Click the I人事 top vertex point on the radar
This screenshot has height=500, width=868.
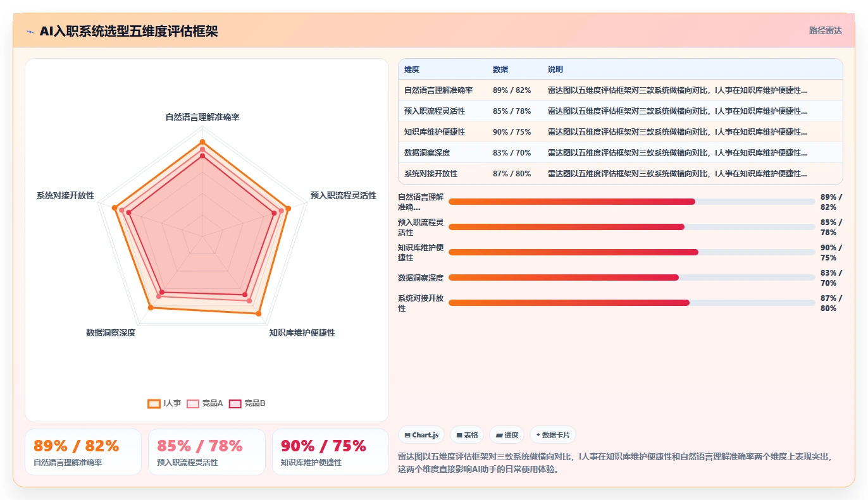click(202, 142)
